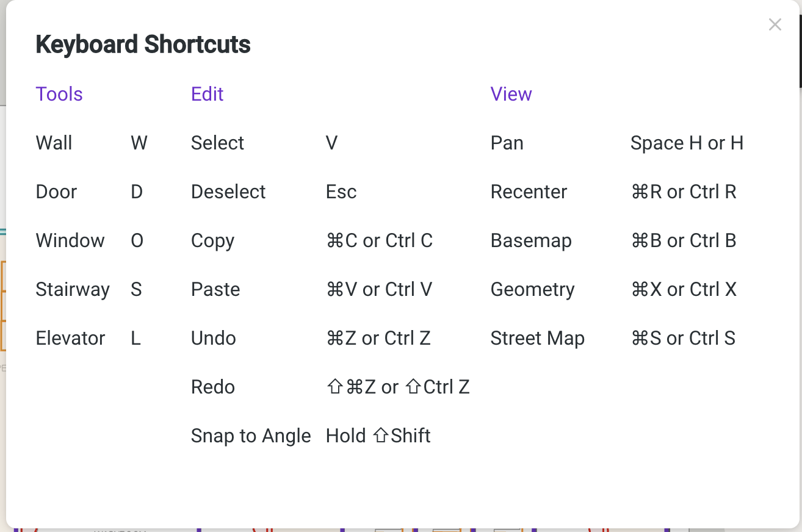Close the Keyboard Shortcuts dialog
802x532 pixels.
pyautogui.click(x=775, y=24)
